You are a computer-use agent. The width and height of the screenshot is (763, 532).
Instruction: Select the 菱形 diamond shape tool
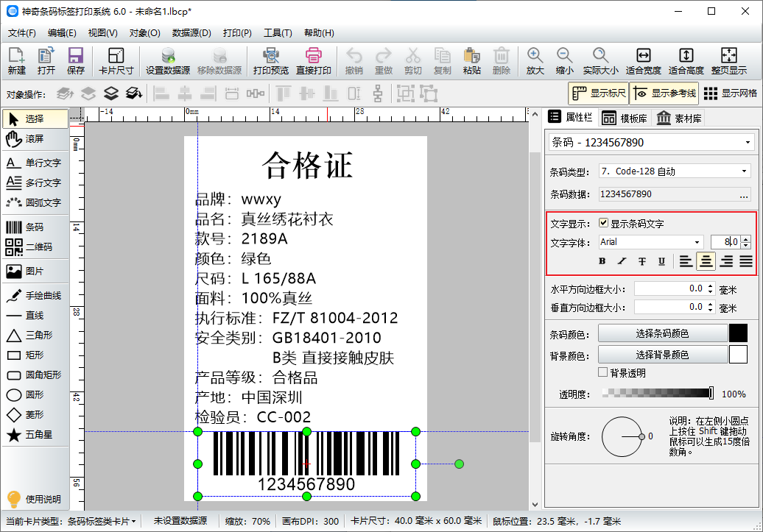tap(35, 415)
